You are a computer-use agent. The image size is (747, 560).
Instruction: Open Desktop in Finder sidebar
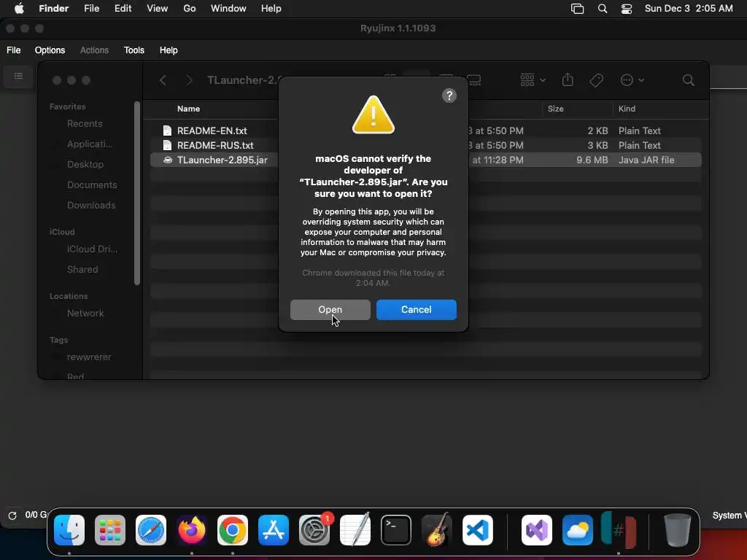coord(85,164)
